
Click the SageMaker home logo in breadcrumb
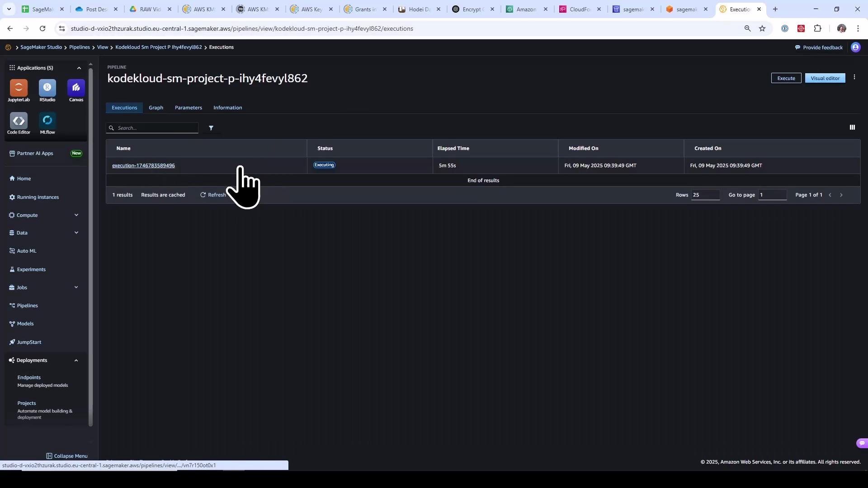pyautogui.click(x=8, y=47)
